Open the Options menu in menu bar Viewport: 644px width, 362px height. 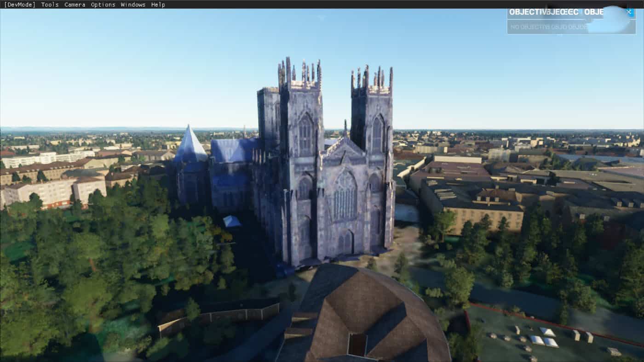pos(103,5)
